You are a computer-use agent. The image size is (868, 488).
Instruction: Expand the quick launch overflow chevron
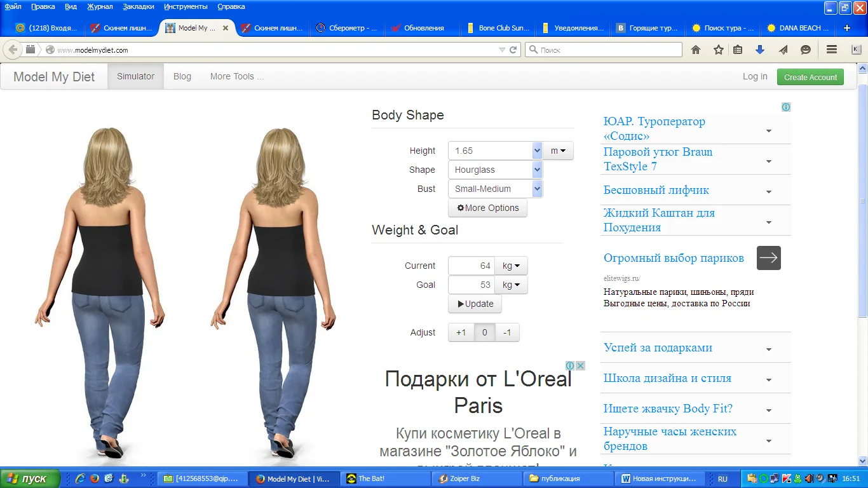(143, 475)
